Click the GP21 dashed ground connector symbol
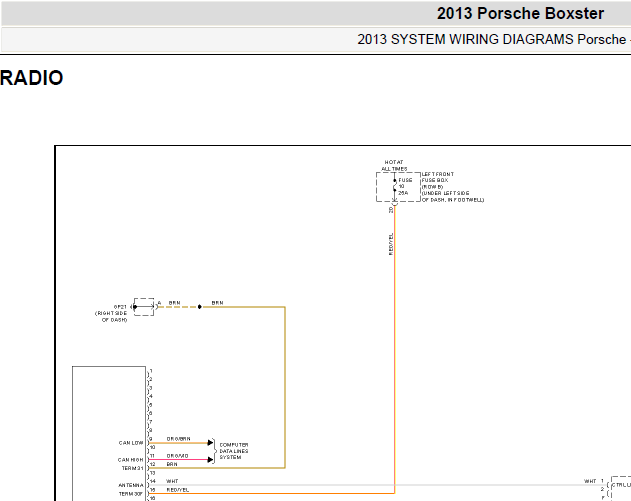This screenshot has width=631, height=501. 144,307
